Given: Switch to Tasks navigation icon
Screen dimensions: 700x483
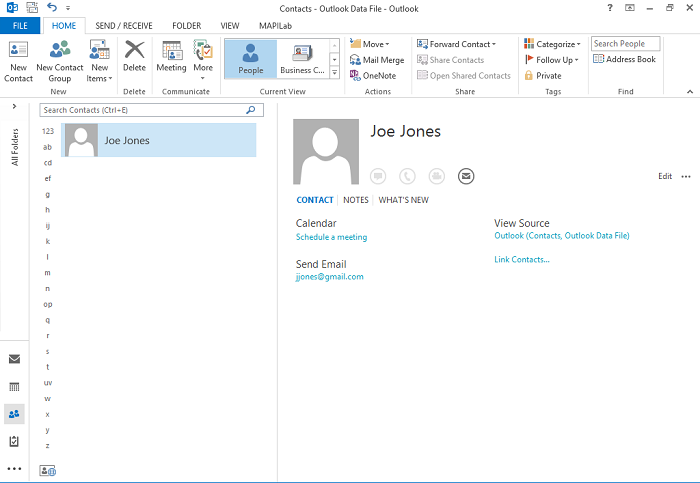Looking at the screenshot, I should tap(14, 441).
